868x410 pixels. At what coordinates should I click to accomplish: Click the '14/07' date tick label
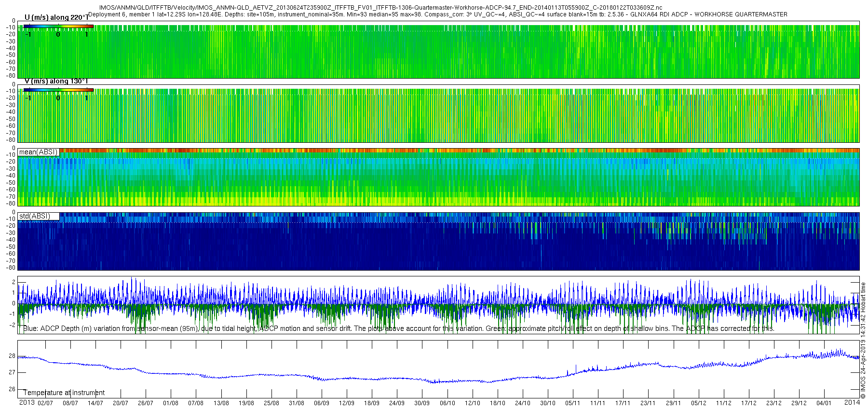click(x=95, y=403)
